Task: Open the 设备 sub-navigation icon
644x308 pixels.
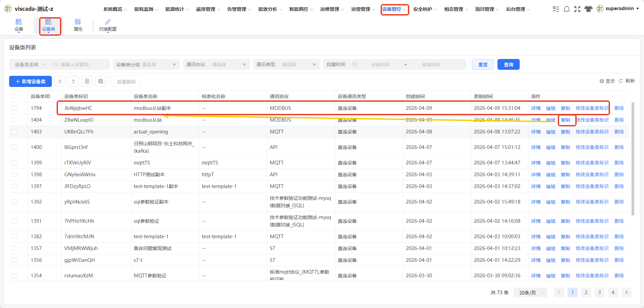Action: (x=19, y=22)
